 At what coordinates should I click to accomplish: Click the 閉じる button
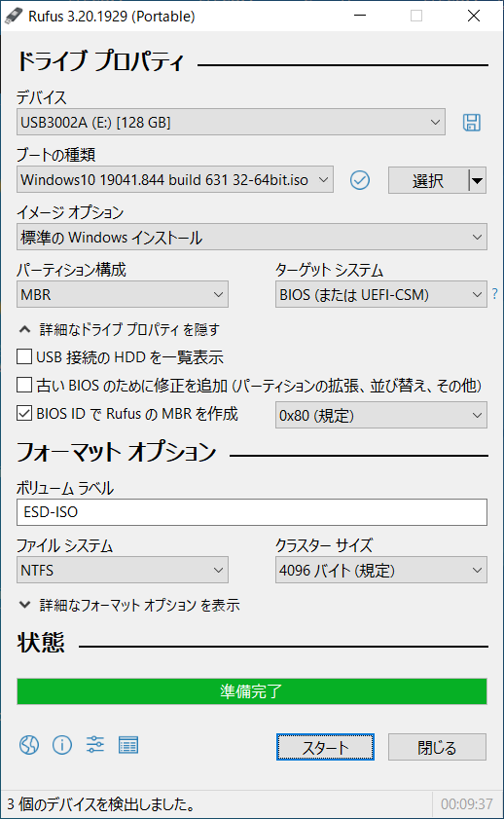437,747
